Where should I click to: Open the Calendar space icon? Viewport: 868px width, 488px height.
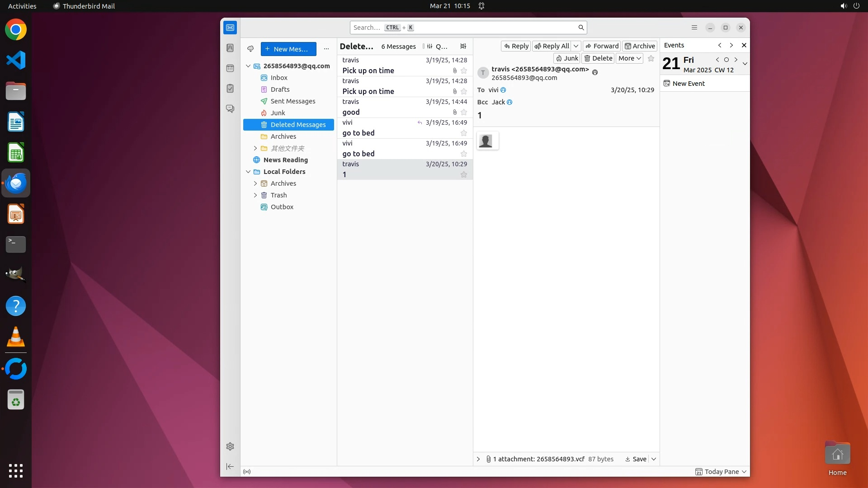coord(230,68)
